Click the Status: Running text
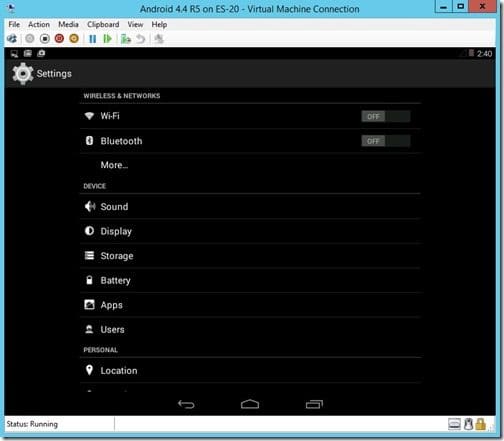504x441 pixels. (x=32, y=424)
